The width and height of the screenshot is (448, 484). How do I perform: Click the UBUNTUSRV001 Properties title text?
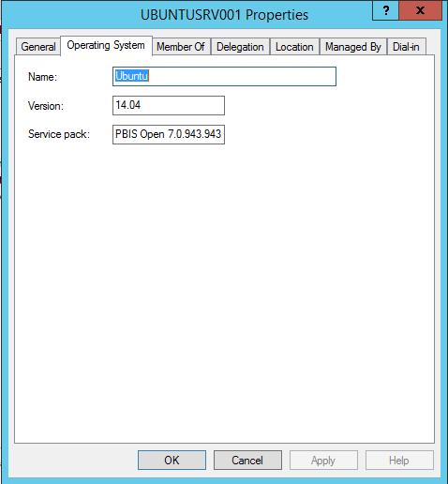(x=224, y=15)
